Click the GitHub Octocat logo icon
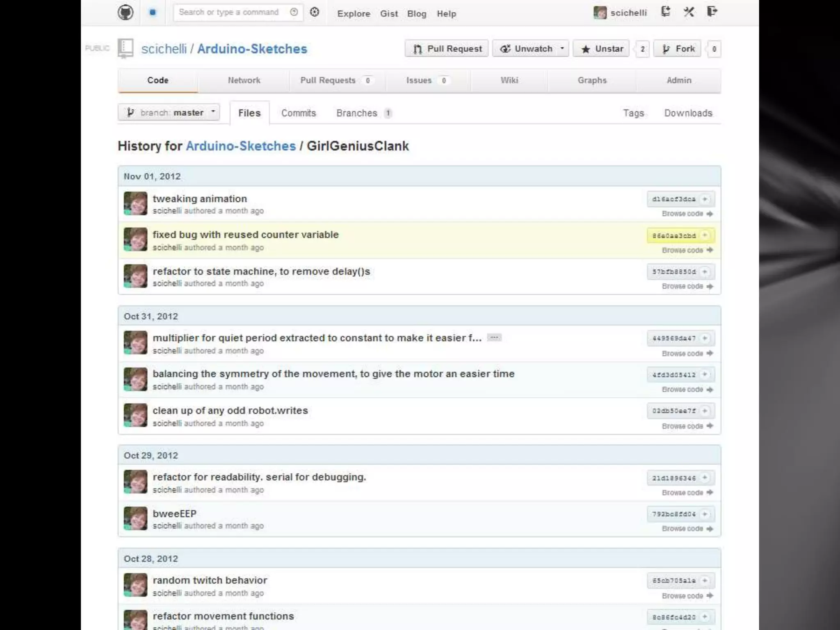Screen dimensions: 840x630 click(126, 12)
